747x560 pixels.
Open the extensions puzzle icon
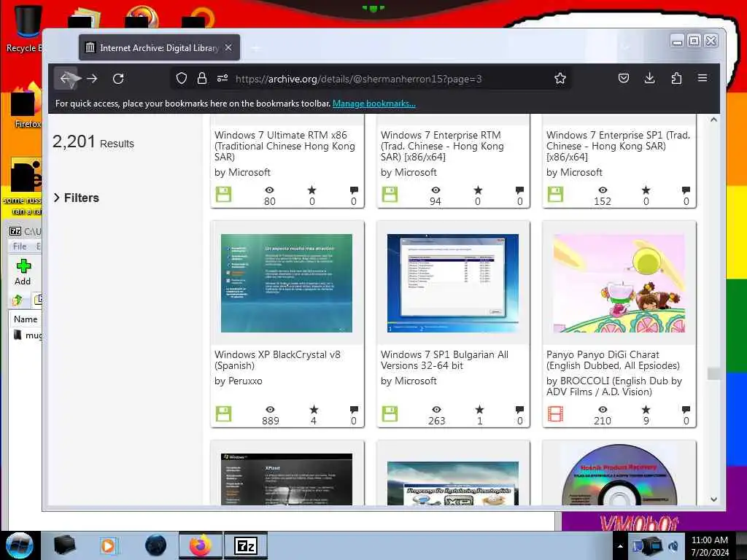pos(676,78)
